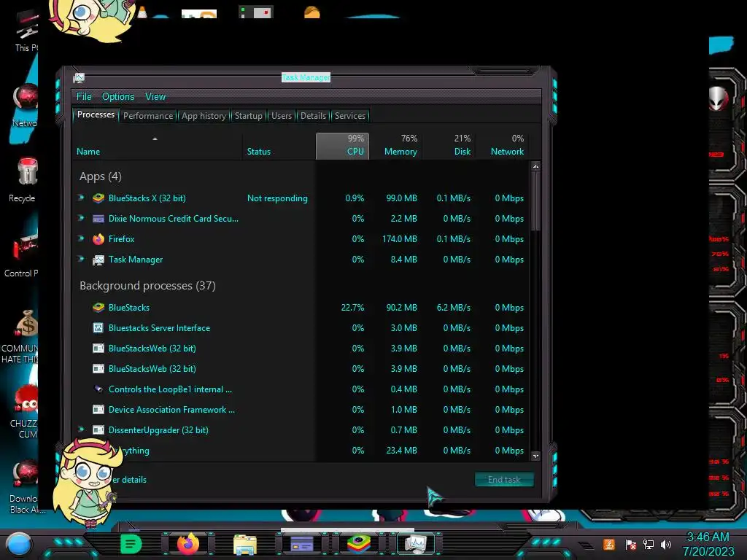The height and width of the screenshot is (560, 747).
Task: Open the Options menu
Action: (118, 97)
